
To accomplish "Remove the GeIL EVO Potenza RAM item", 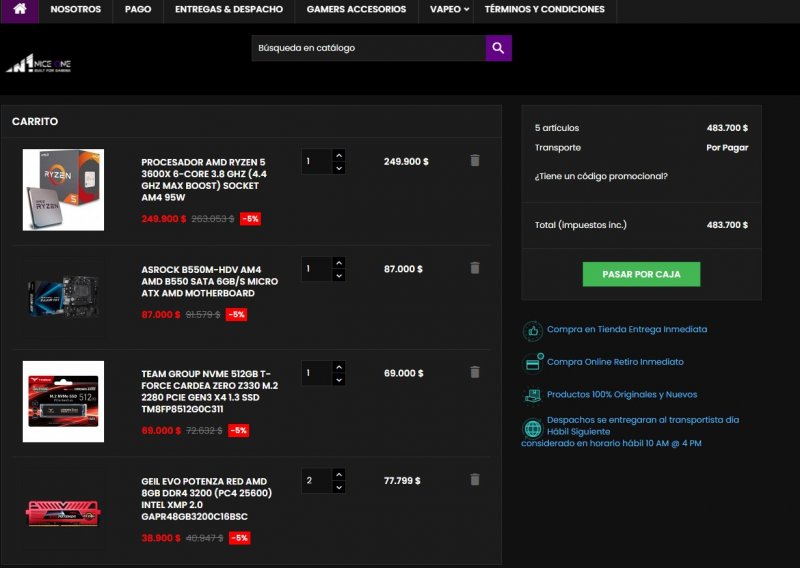I will pos(474,480).
